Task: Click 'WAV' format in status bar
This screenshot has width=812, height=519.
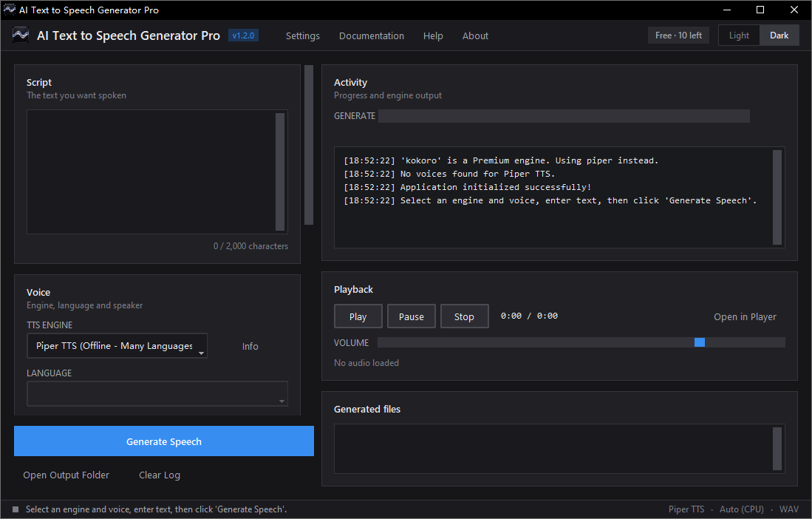Action: [788, 509]
